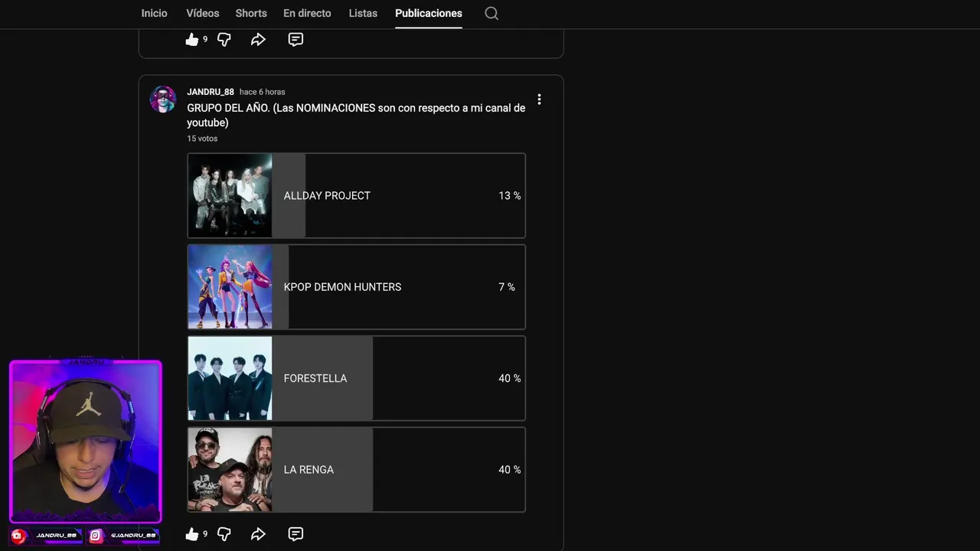Click the 7 % result for KPOP DEMON HUNTERS

[507, 287]
